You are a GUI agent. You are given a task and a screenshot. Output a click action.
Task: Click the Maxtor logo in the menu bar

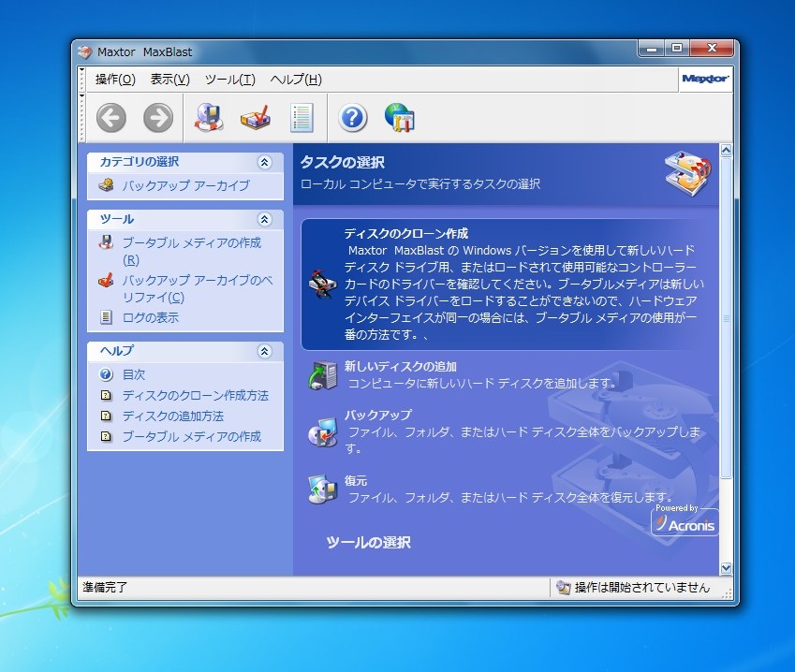pyautogui.click(x=705, y=79)
